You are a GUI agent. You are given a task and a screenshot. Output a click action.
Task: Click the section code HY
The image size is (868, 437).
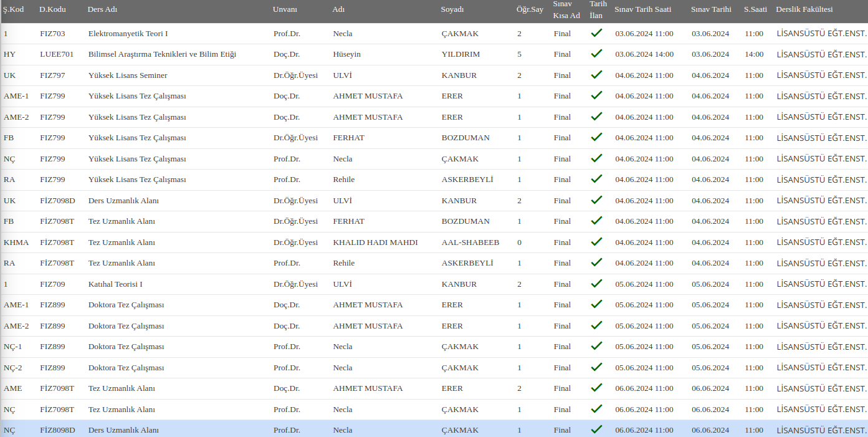tap(9, 54)
